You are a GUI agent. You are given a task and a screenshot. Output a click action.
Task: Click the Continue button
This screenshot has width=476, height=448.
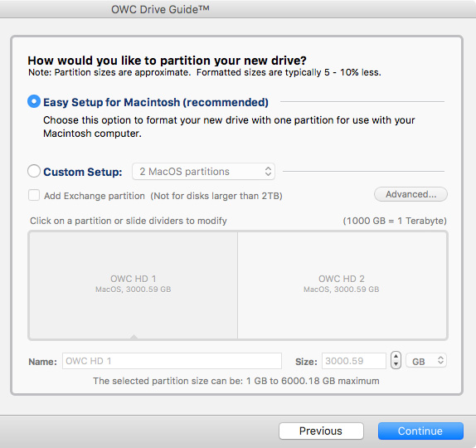point(420,431)
